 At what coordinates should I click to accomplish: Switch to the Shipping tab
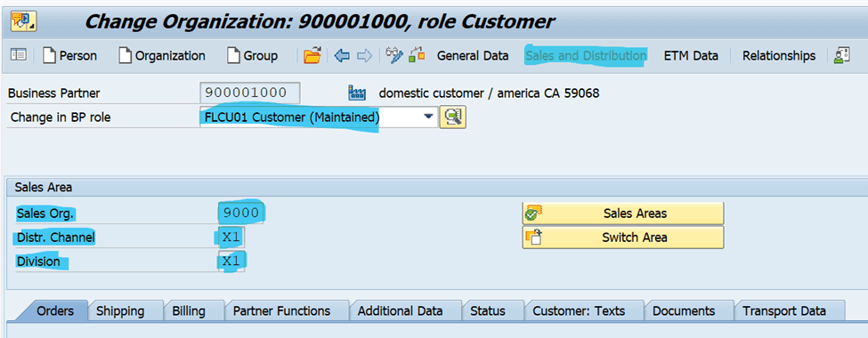[x=120, y=311]
